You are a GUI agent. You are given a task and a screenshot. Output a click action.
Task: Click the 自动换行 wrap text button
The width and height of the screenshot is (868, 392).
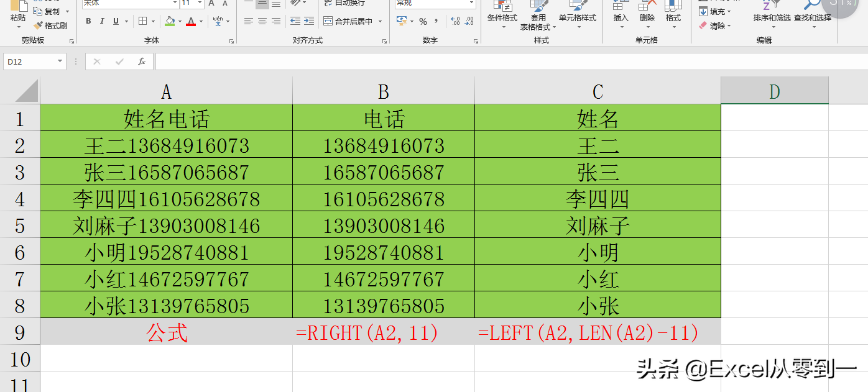[344, 3]
